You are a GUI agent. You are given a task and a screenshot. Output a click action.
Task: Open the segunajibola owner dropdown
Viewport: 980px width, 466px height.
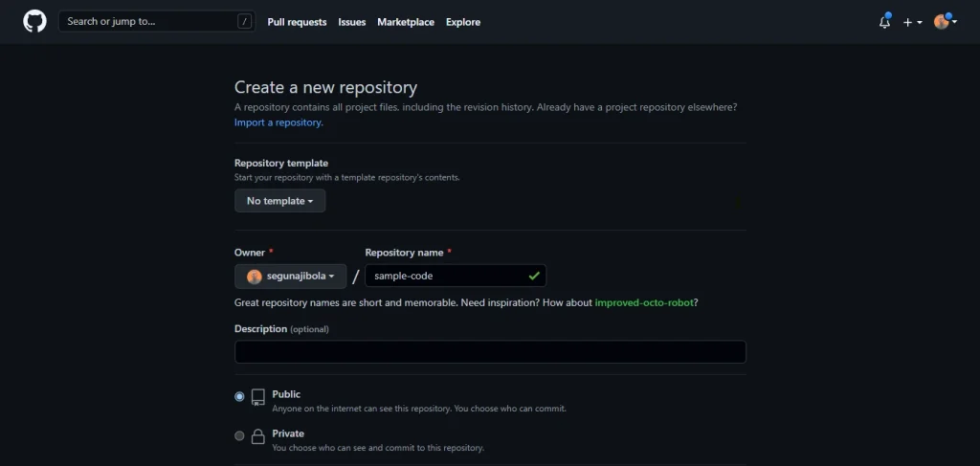pyautogui.click(x=291, y=277)
